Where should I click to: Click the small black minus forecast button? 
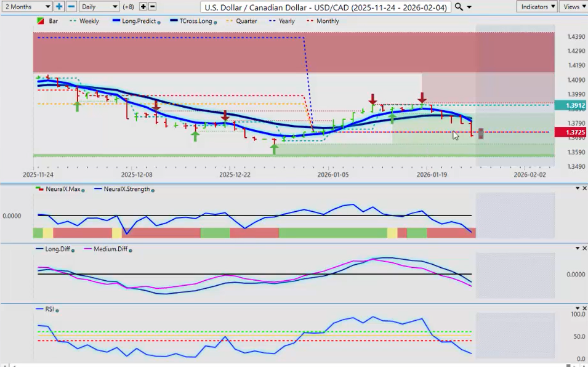click(152, 6)
